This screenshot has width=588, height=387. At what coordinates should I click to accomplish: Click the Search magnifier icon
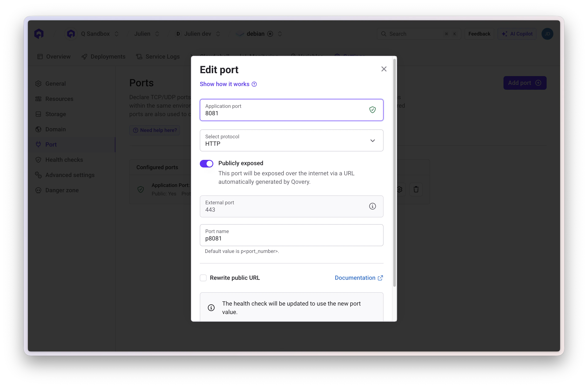[383, 34]
